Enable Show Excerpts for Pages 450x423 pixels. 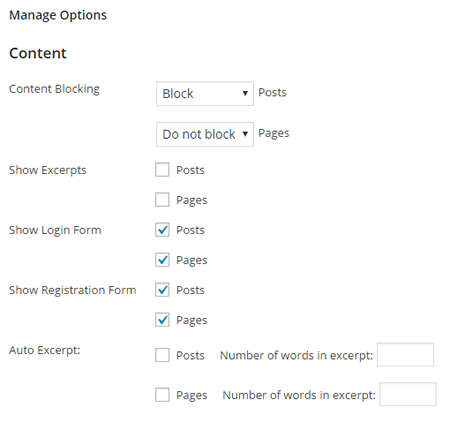pos(162,200)
